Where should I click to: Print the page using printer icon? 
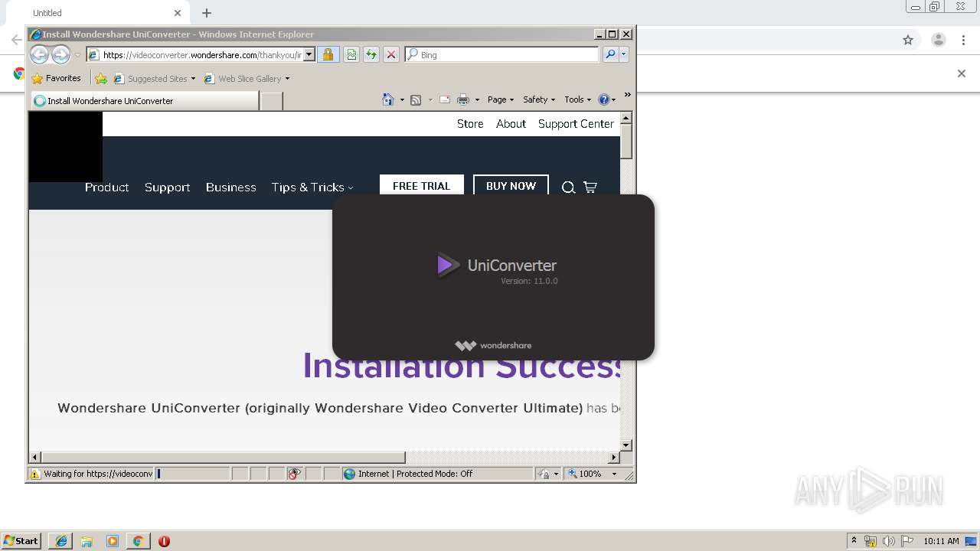point(463,99)
